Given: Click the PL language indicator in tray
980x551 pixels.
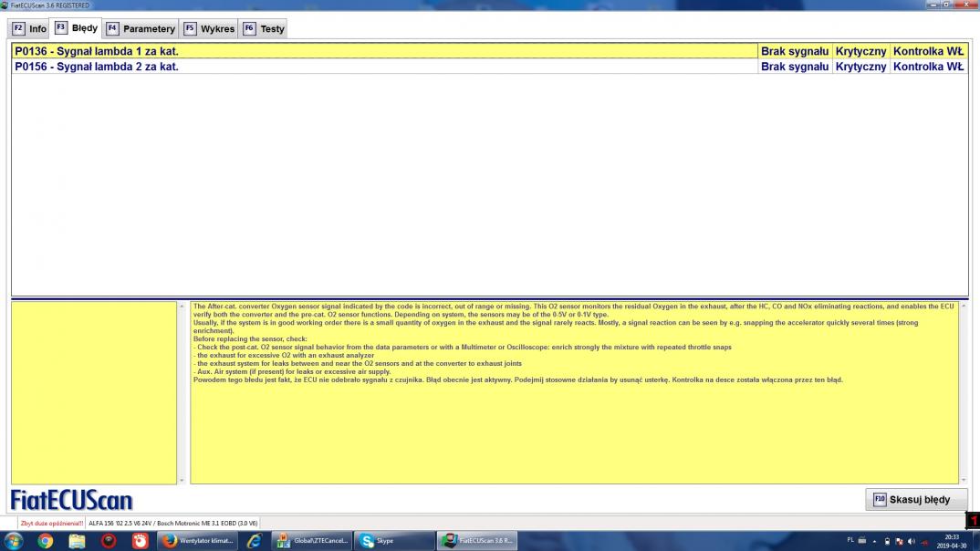Looking at the screenshot, I should (850, 540).
